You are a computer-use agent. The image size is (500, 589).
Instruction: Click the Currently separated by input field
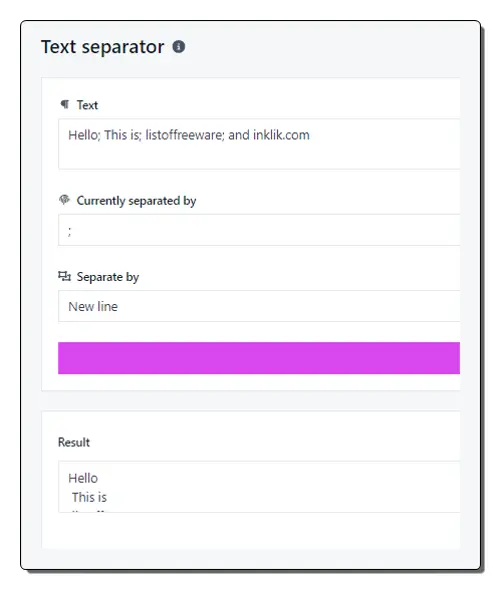(x=259, y=230)
